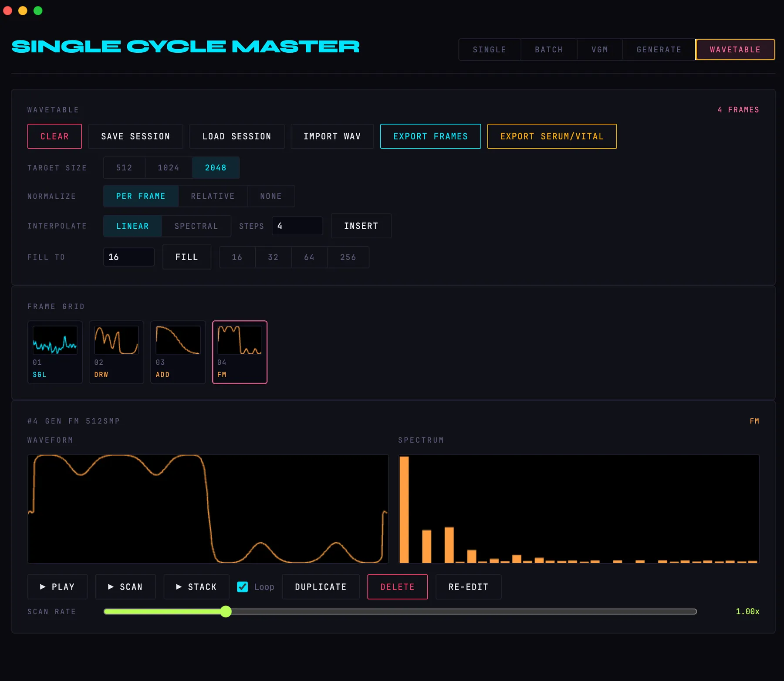This screenshot has height=681, width=784.
Task: Choose fill preset 256
Action: click(x=348, y=257)
